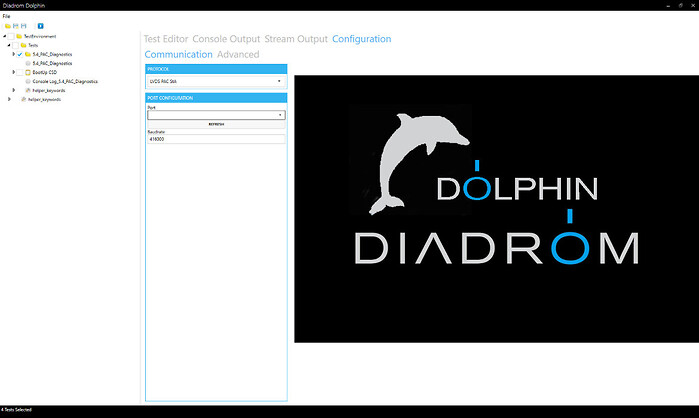The image size is (699, 418).
Task: Select the BootUp CSD tree label
Action: coord(45,72)
